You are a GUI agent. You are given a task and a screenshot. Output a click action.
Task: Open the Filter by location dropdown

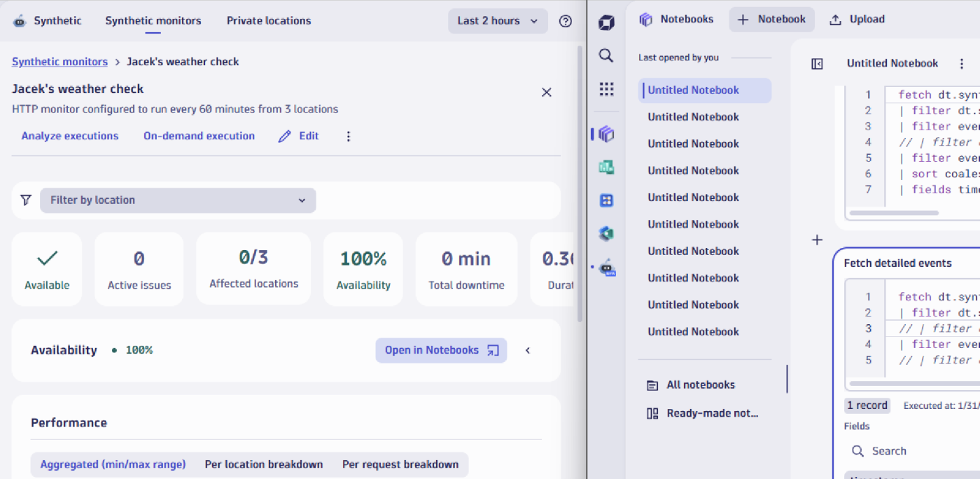click(x=178, y=200)
